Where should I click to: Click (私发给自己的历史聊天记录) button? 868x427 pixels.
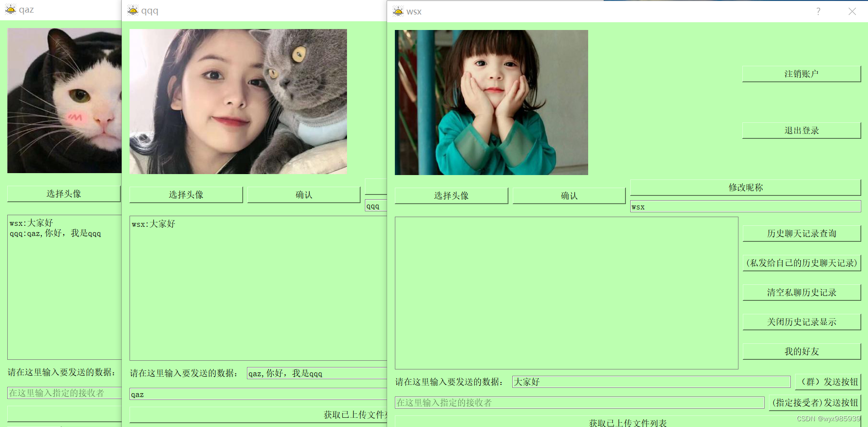pyautogui.click(x=801, y=263)
